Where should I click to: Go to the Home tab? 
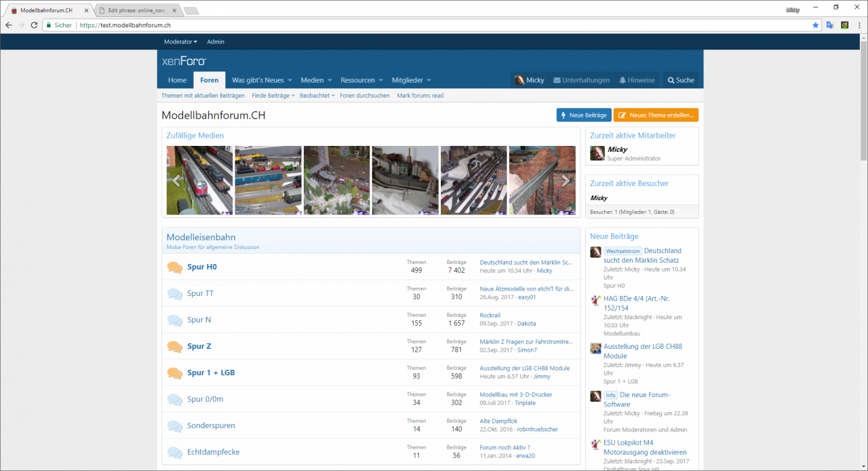177,80
